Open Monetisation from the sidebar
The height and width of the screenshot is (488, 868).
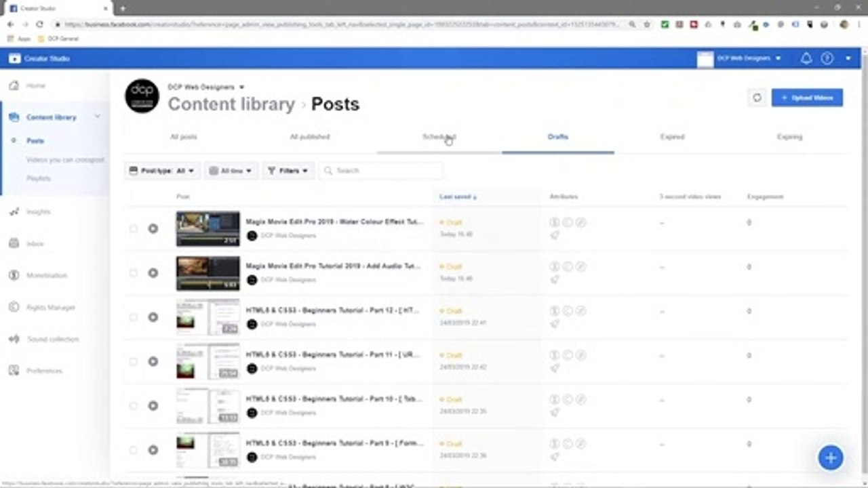tap(46, 276)
